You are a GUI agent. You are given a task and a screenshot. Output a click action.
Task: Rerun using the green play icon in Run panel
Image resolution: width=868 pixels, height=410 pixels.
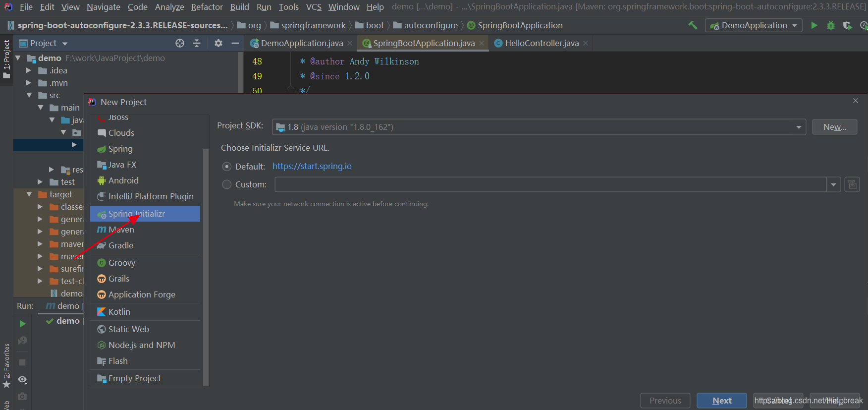[x=22, y=324]
